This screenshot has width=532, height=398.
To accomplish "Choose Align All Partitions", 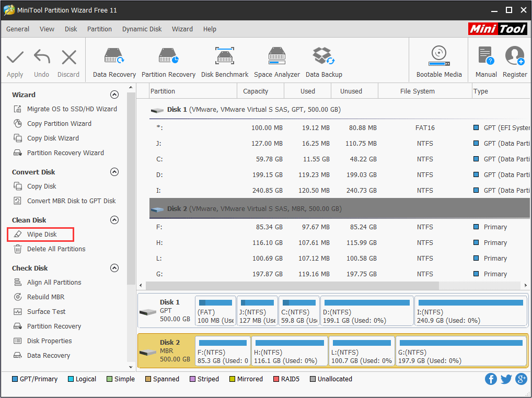I will click(48, 282).
